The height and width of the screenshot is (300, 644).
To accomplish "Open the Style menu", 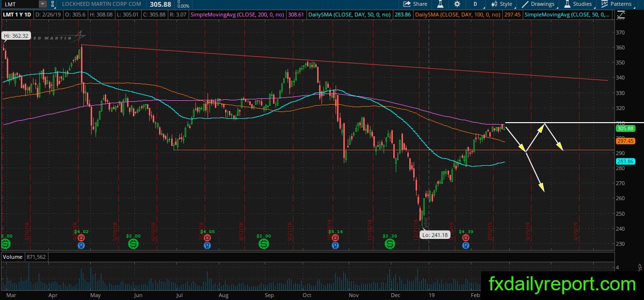I will tap(502, 4).
